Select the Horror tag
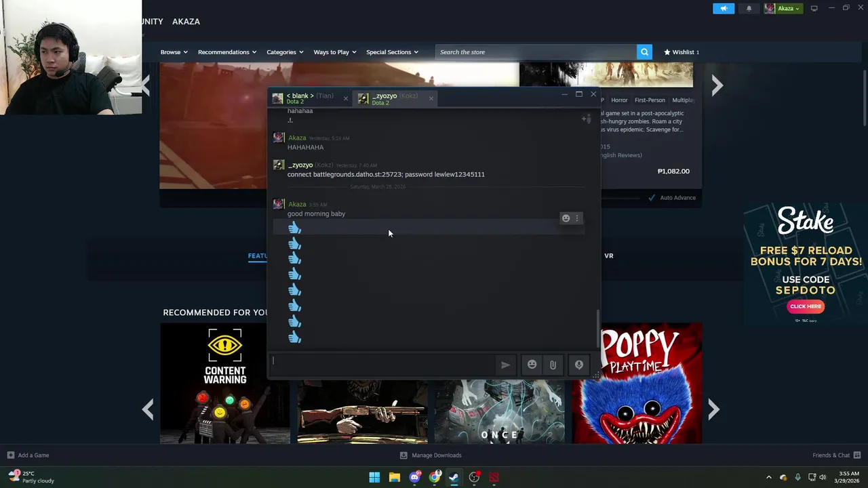The height and width of the screenshot is (488, 868). [619, 100]
